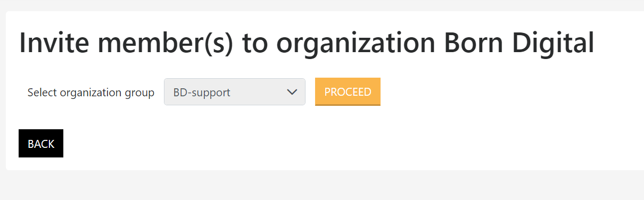Click the down arrow next to BD-support
The width and height of the screenshot is (644, 200).
pos(292,92)
